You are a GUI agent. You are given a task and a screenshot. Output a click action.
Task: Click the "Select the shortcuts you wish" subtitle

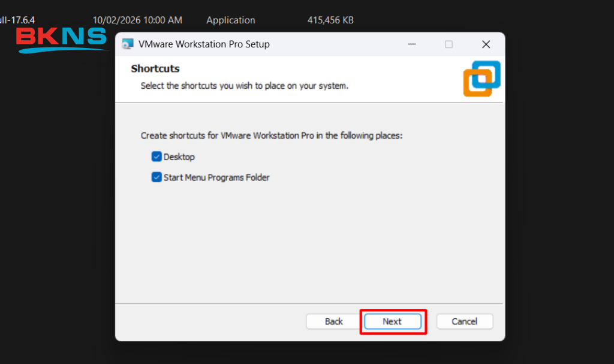coord(244,86)
